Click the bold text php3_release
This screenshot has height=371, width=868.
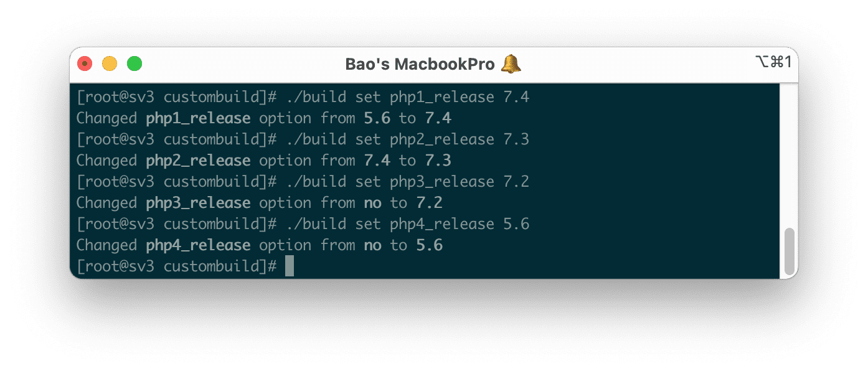199,202
